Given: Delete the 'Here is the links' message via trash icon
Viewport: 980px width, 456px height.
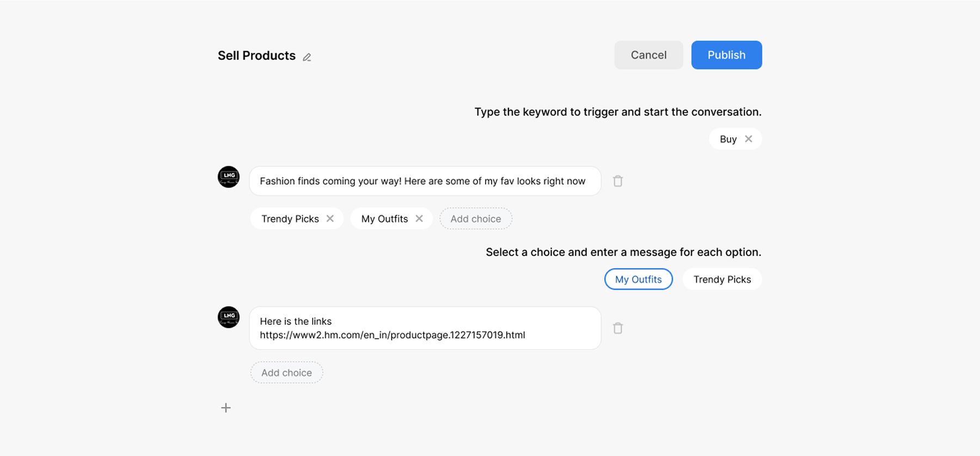Looking at the screenshot, I should (x=617, y=328).
